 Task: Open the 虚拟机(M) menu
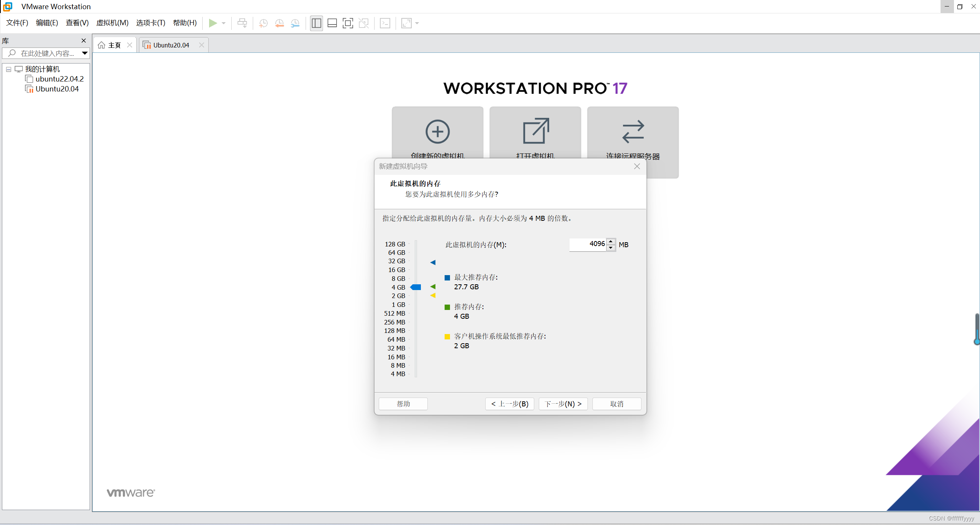tap(112, 23)
